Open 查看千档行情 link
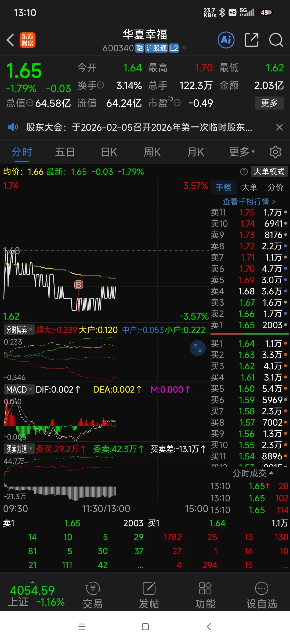 click(x=249, y=201)
